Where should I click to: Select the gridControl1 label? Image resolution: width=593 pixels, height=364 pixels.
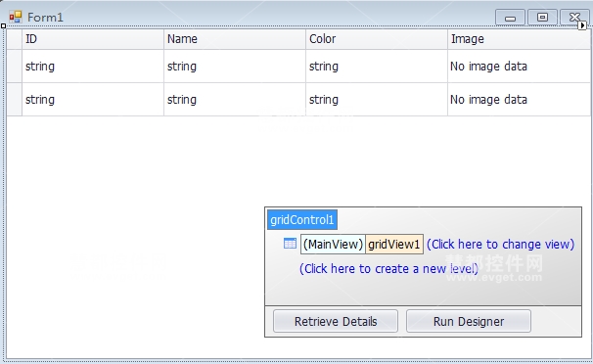coord(302,220)
